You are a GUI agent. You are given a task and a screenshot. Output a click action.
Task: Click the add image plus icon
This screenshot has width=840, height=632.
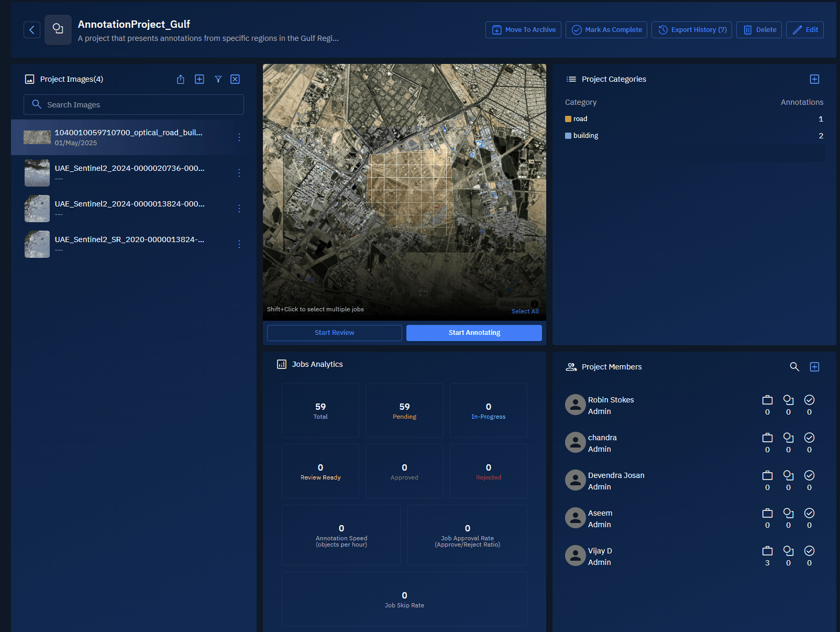tap(200, 79)
